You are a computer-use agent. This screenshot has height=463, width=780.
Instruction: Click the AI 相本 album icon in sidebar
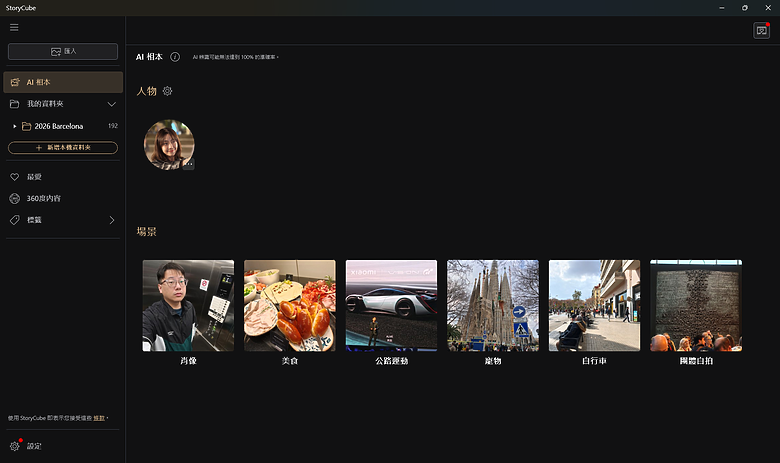pos(15,82)
